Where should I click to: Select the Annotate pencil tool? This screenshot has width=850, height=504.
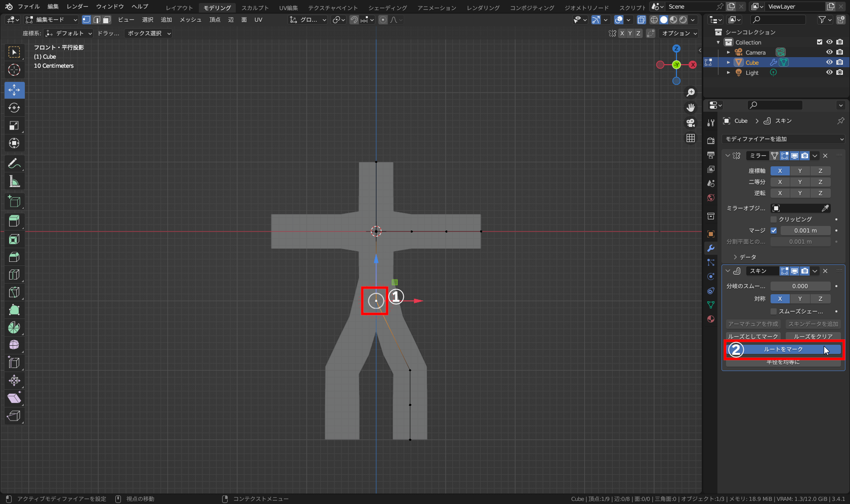click(14, 164)
